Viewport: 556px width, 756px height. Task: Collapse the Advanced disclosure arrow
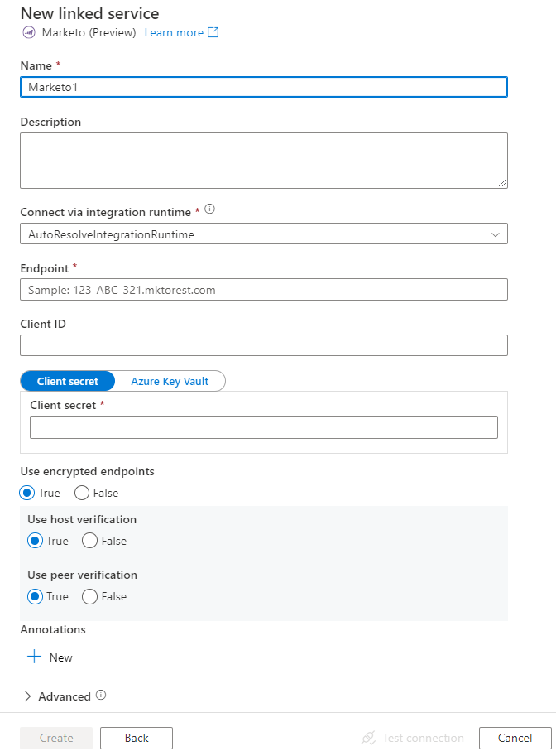point(26,696)
